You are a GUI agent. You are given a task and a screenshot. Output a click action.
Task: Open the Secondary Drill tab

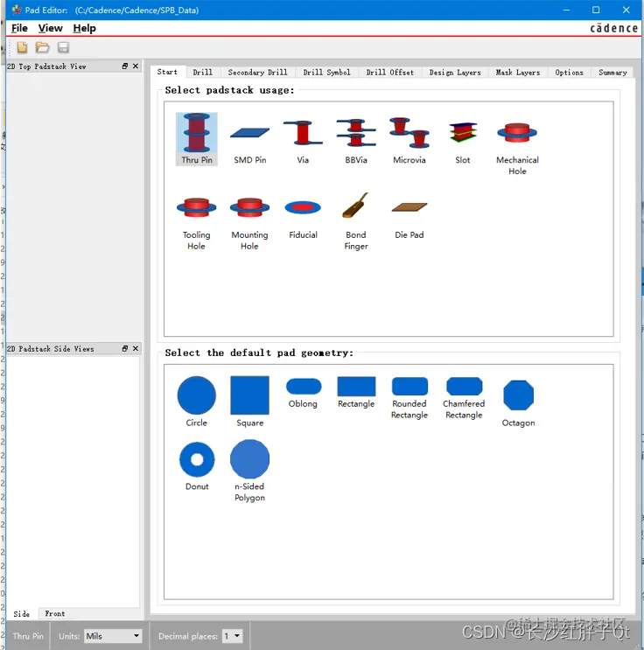[x=257, y=72]
